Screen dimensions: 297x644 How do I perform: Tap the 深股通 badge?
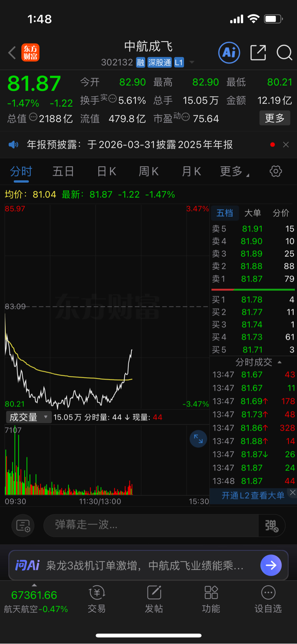coord(159,62)
